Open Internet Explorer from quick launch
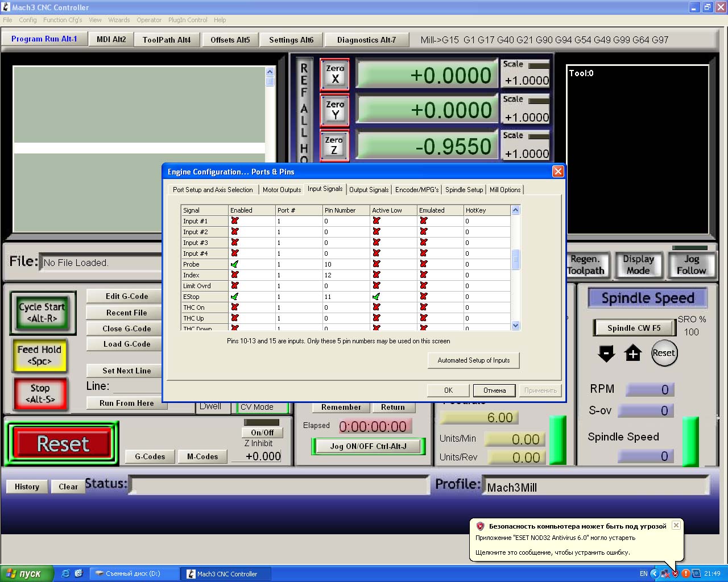This screenshot has height=582, width=728. [x=65, y=573]
